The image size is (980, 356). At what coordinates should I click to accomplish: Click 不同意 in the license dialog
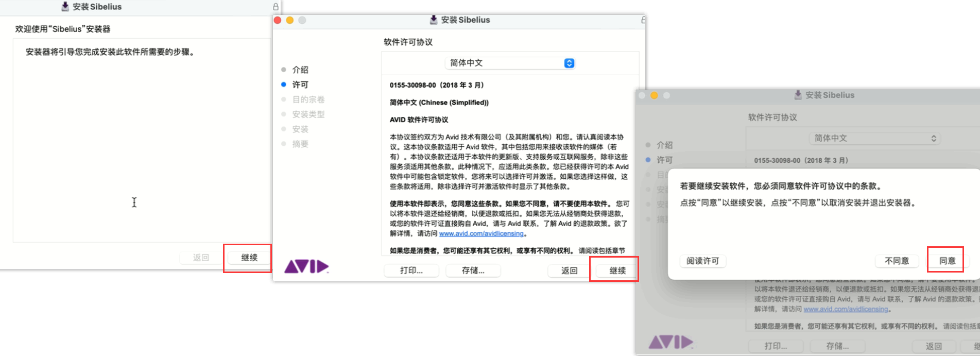tap(897, 261)
